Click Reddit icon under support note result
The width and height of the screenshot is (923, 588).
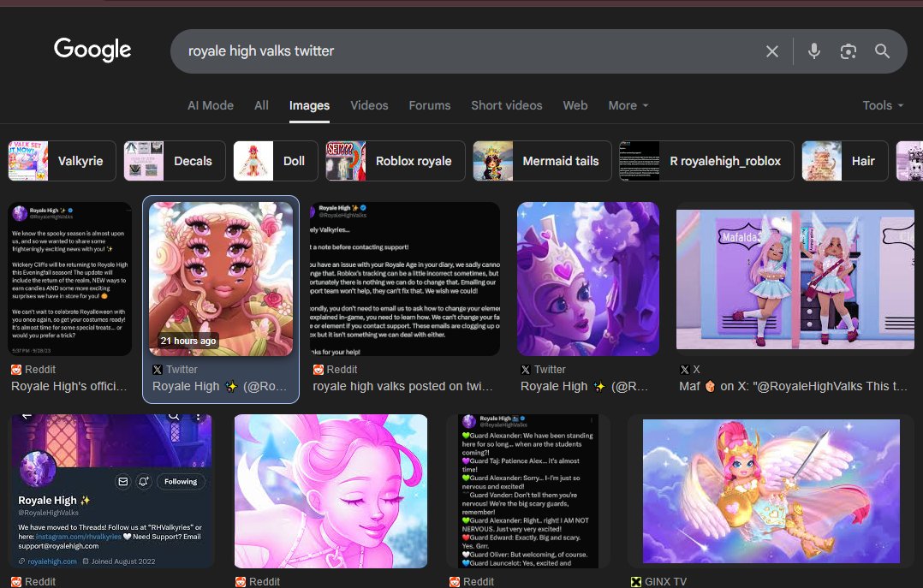[318, 370]
